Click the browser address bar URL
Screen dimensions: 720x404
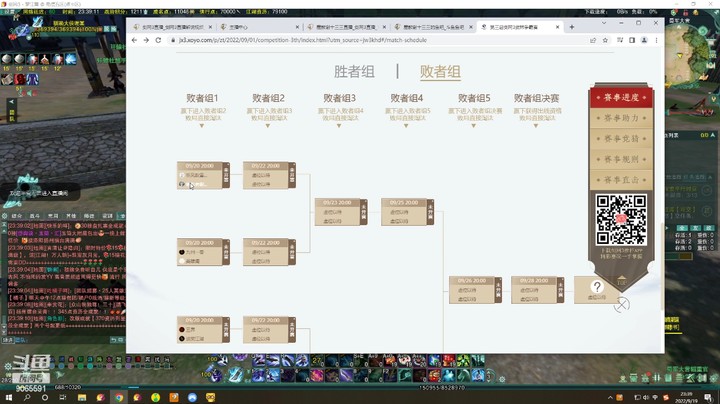click(303, 40)
